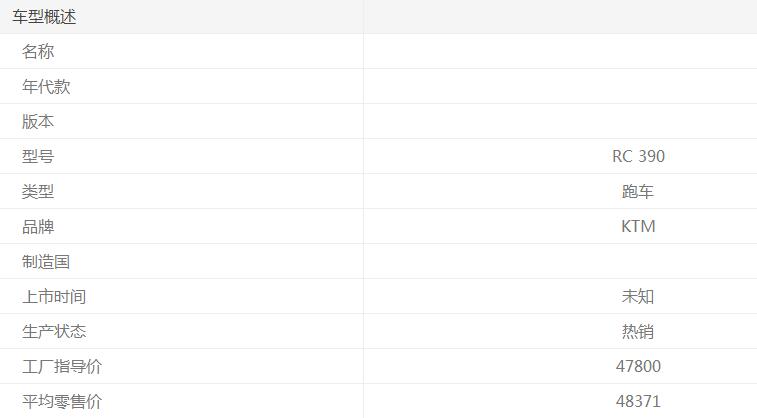The image size is (757, 418).
Task: Select the 跑车 type value
Action: (x=638, y=192)
